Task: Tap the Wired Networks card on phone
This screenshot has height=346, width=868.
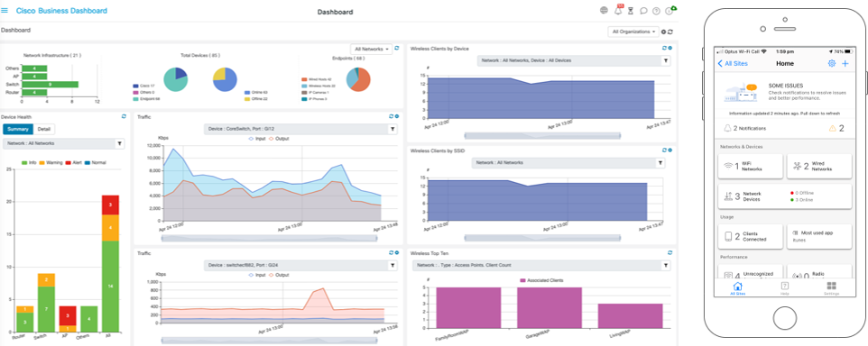Action: tap(818, 167)
